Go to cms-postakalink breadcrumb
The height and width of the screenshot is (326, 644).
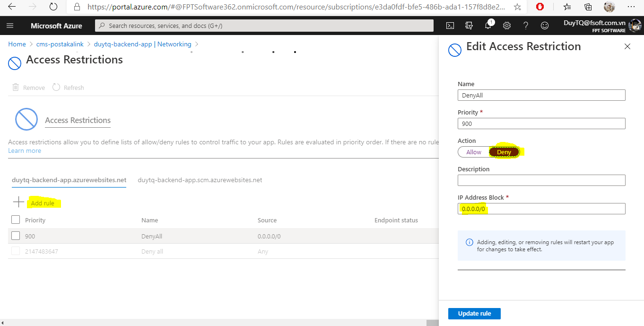[60, 44]
